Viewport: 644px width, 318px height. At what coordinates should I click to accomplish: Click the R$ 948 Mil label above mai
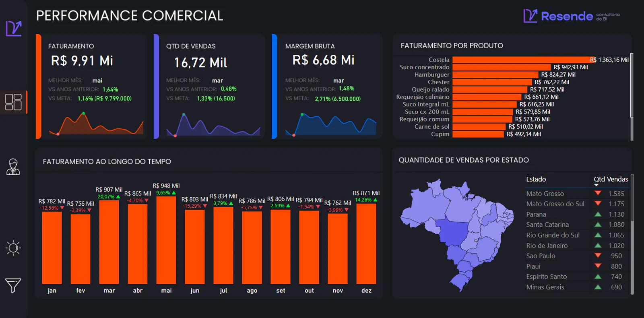coord(166,186)
